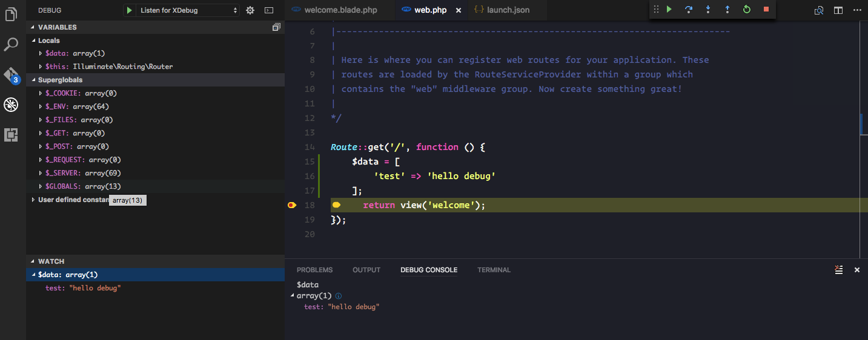Collapse the Watch section

pyautogui.click(x=33, y=261)
